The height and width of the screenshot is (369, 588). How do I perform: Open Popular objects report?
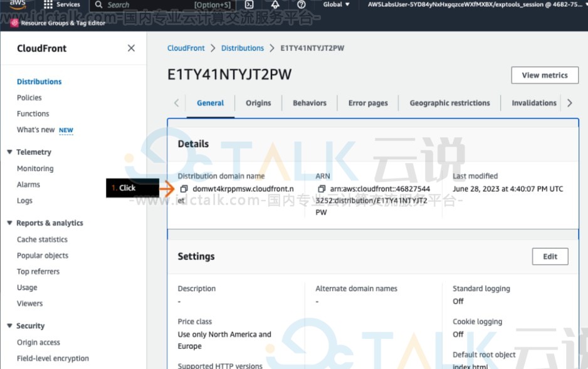coord(43,256)
